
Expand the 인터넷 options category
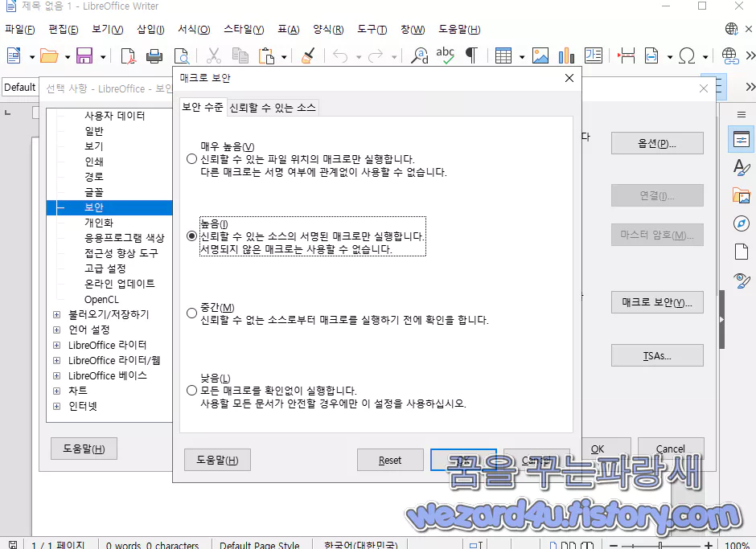(x=55, y=406)
